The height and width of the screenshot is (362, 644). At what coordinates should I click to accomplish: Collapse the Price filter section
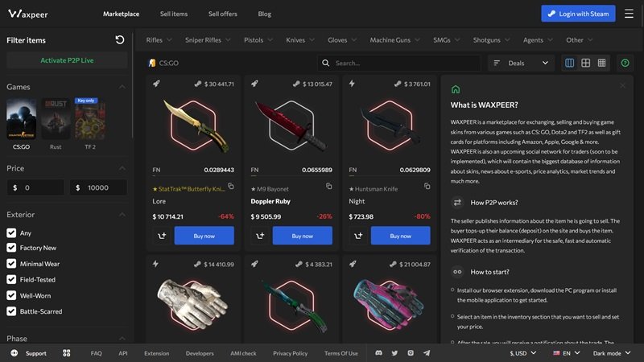(x=122, y=168)
